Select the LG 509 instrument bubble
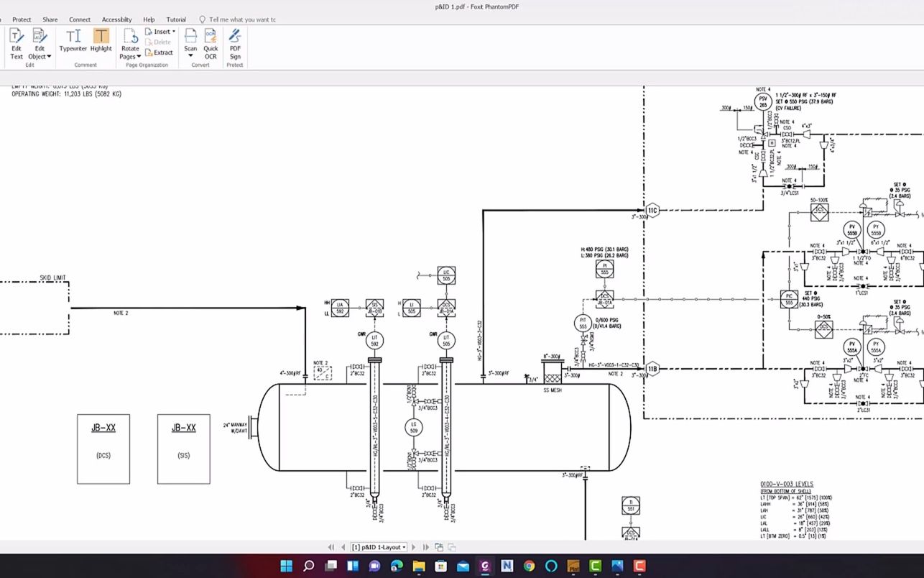This screenshot has height=578, width=924. [413, 427]
